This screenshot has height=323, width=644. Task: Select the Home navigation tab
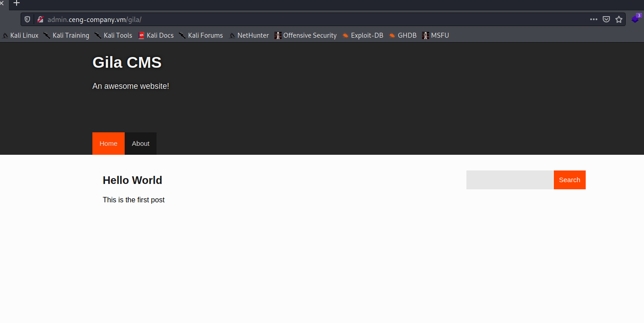[x=109, y=144]
